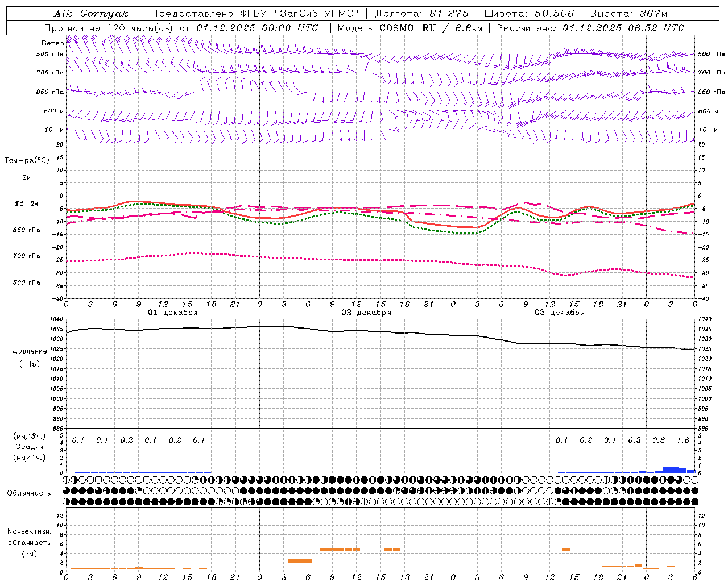Select the 'Модель COSMO-RU / 6.6км' label
The image size is (728, 582).
click(x=409, y=28)
